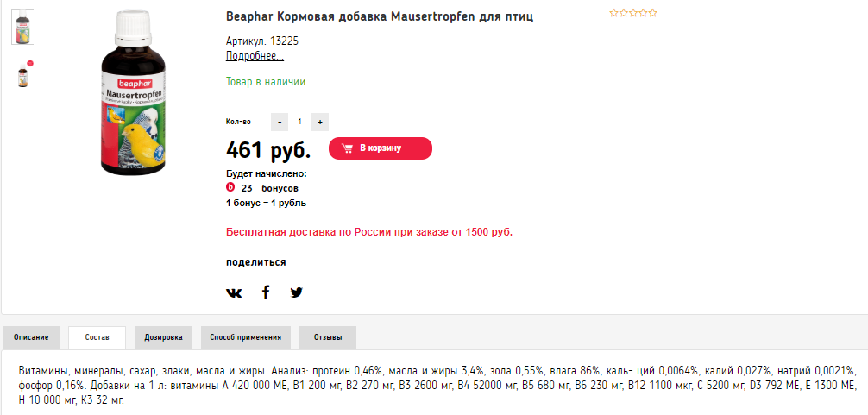Screen dimensions: 868x415
Task: Switch to the Дозировка tab
Action: (x=163, y=336)
